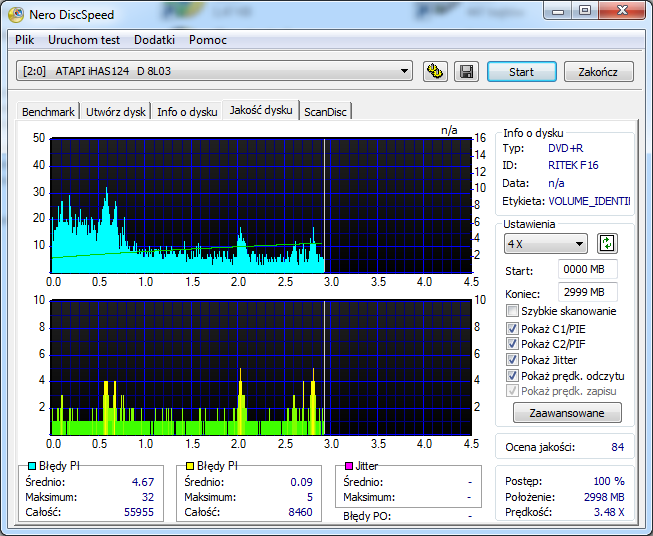Click the yellow Błędy PI legend swatch
The image size is (653, 536).
(x=189, y=466)
